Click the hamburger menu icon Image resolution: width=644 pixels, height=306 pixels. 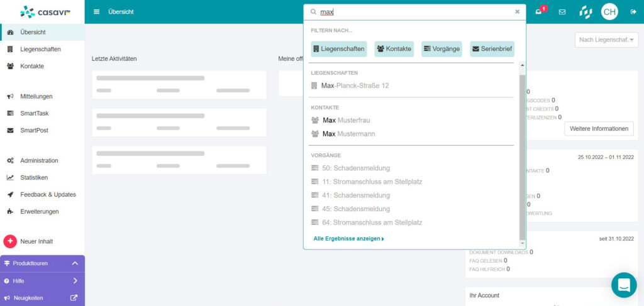click(x=96, y=12)
